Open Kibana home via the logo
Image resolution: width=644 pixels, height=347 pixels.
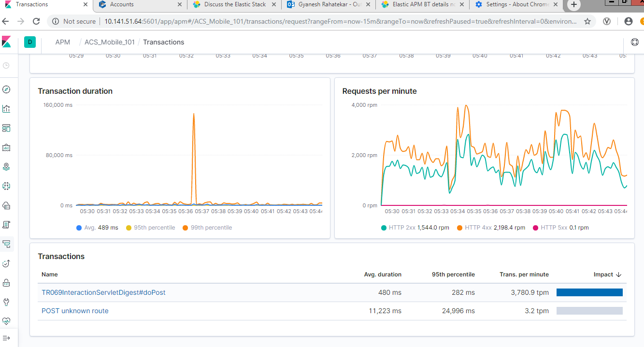pos(6,42)
